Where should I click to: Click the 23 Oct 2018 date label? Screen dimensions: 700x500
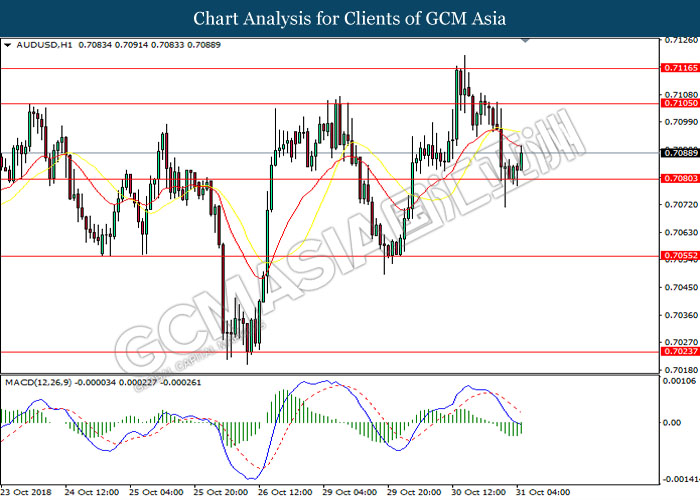(26, 492)
